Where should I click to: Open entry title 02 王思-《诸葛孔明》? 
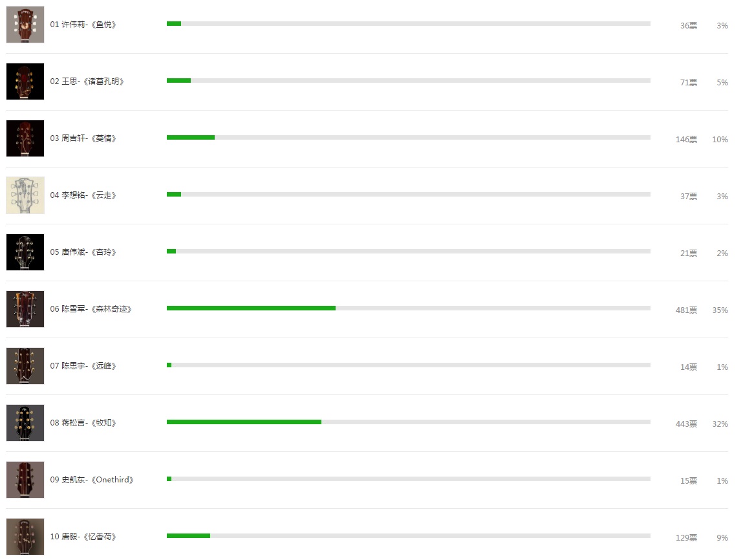tap(87, 81)
